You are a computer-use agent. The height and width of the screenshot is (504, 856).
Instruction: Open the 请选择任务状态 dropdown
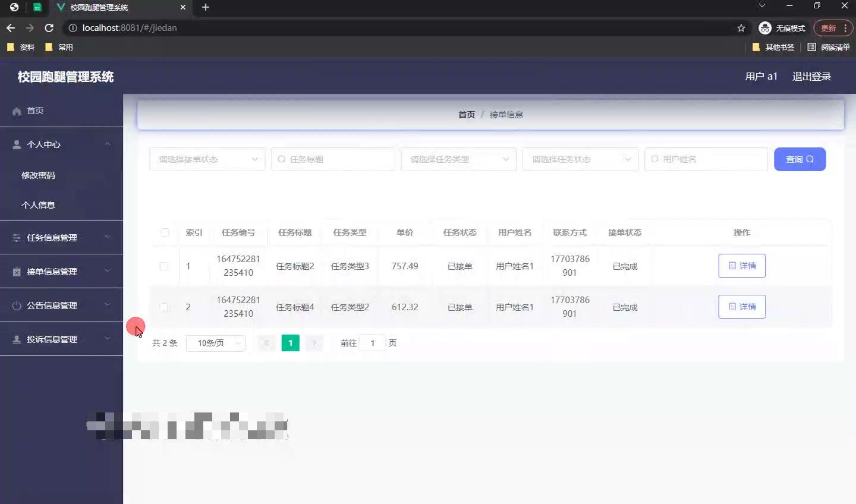(580, 159)
